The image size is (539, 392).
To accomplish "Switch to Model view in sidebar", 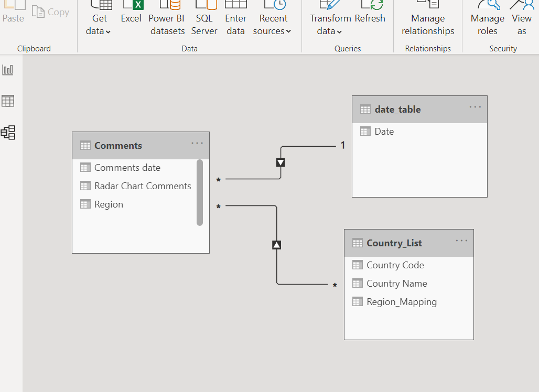I will [x=8, y=132].
